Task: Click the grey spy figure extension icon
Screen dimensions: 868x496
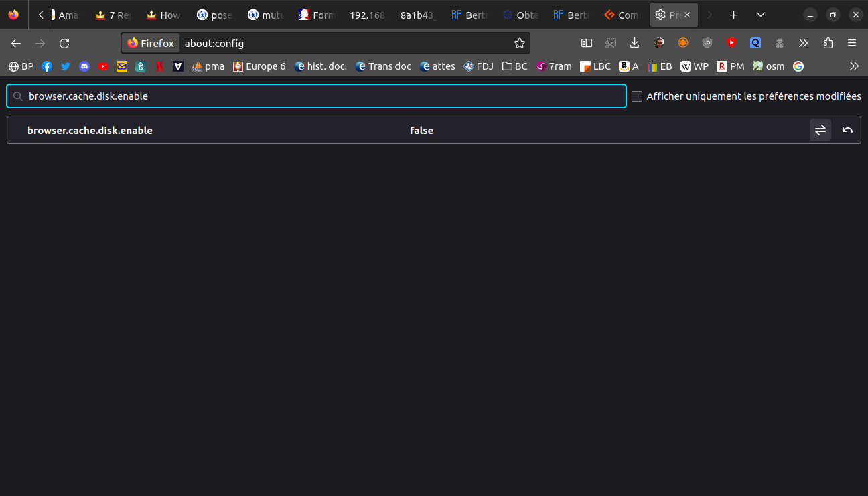Action: tap(780, 43)
